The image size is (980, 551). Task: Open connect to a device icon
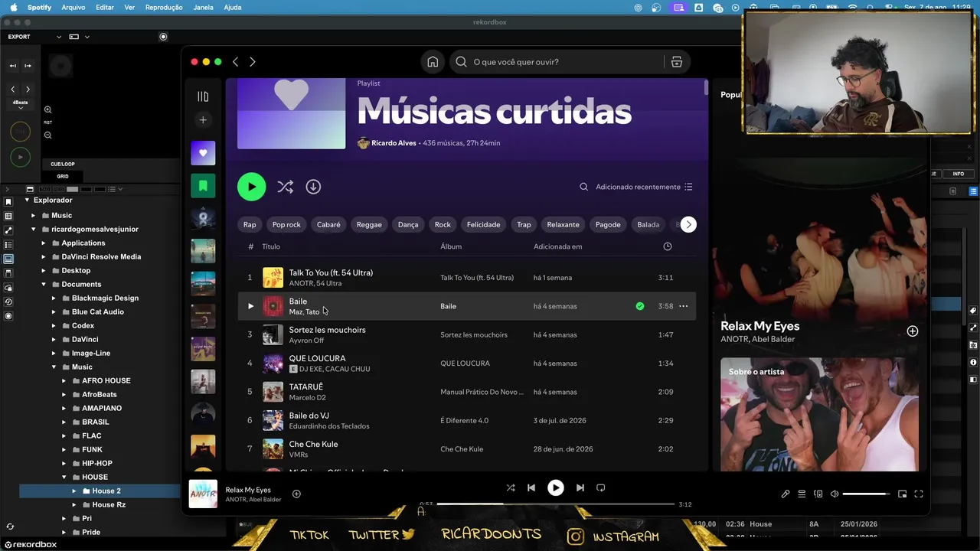click(818, 494)
